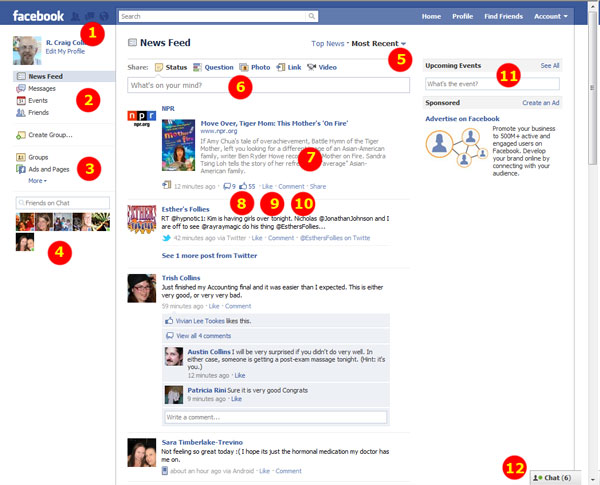
Task: Click the Friends sidebar icon
Action: [x=21, y=113]
